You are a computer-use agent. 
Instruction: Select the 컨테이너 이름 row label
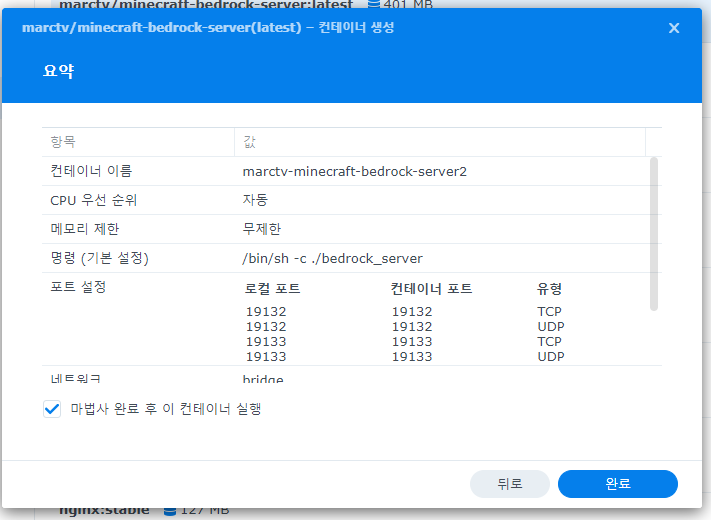[91, 171]
